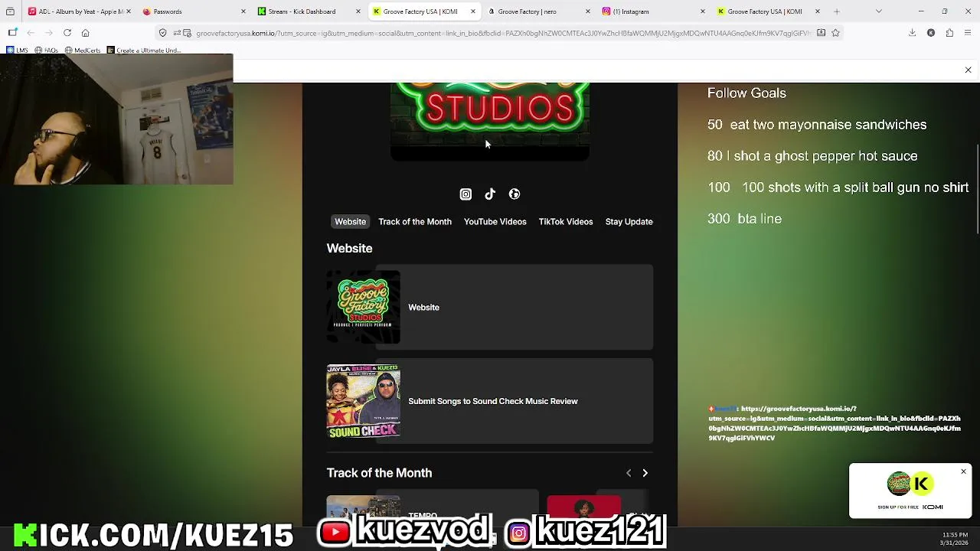
Task: Open the TEMPO track card
Action: [x=433, y=509]
